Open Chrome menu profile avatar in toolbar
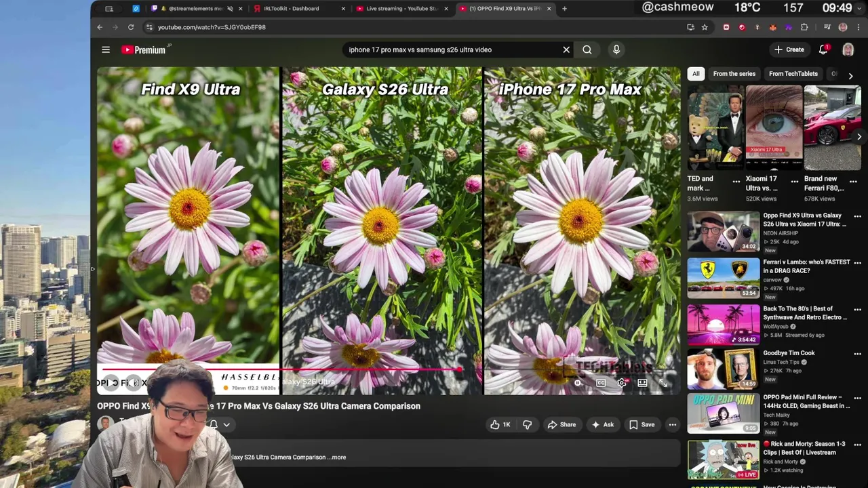Image resolution: width=868 pixels, height=488 pixels. coord(843,27)
